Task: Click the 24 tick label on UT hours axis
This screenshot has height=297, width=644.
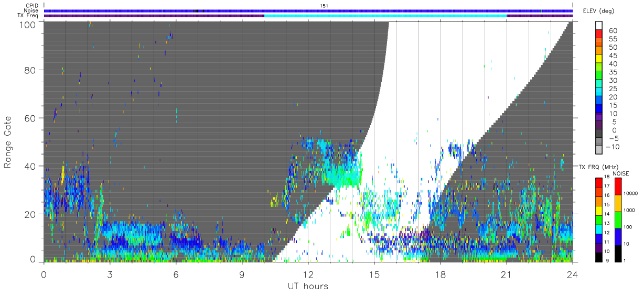Action: pos(573,274)
